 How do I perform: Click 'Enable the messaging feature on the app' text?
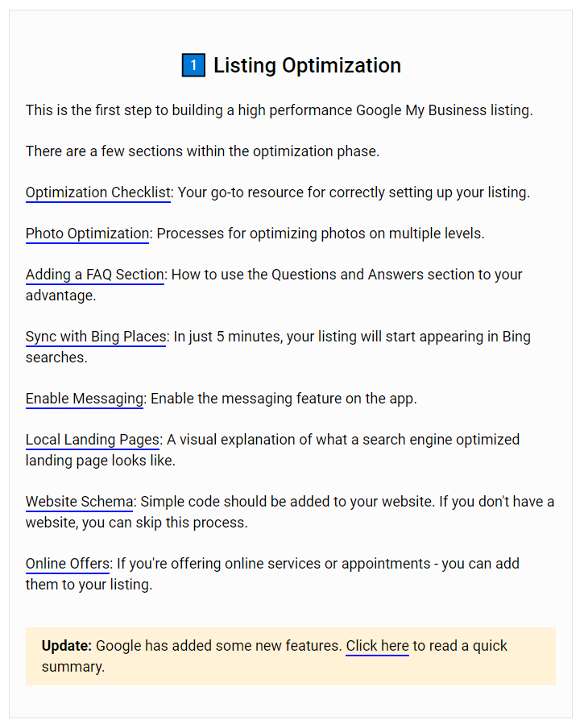[284, 399]
